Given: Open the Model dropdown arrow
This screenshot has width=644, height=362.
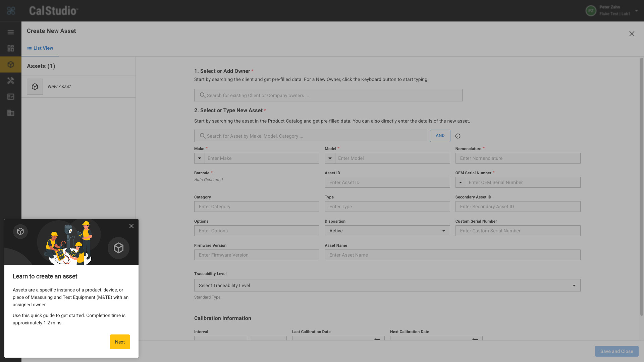Looking at the screenshot, I should pos(330,158).
